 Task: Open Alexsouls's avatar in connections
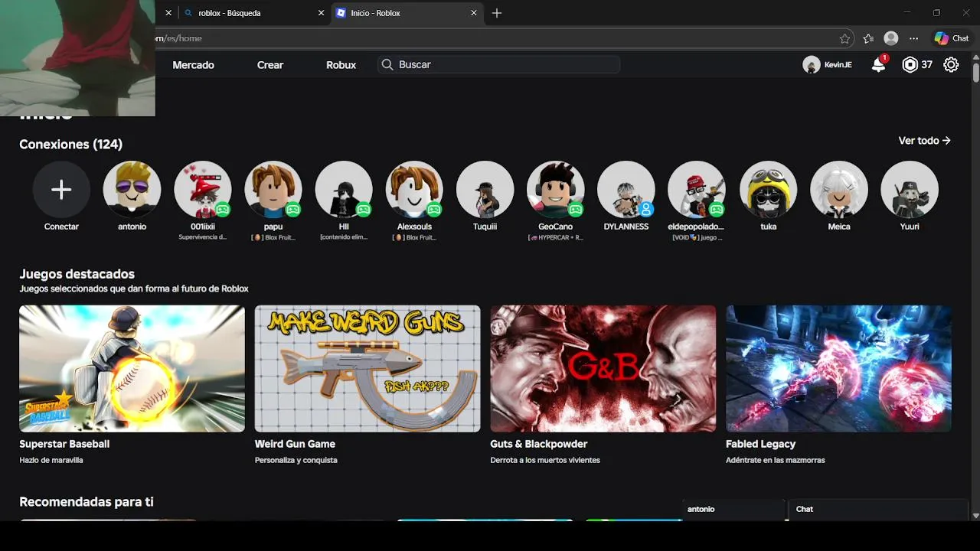tap(414, 190)
